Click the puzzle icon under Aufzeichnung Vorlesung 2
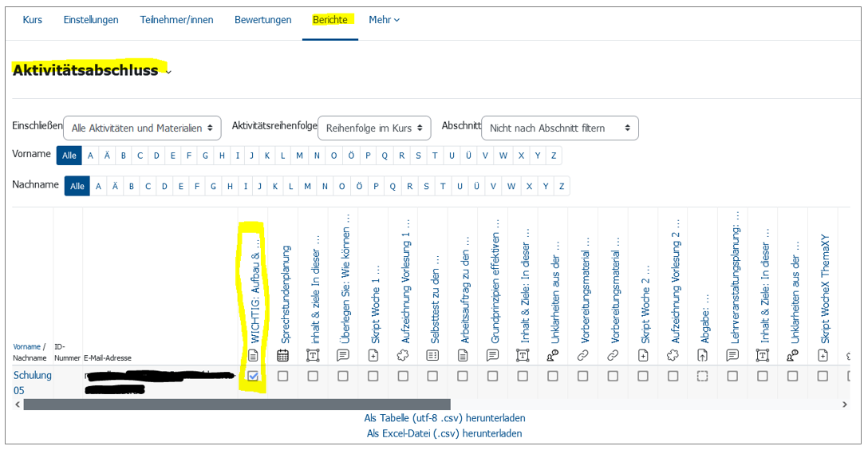 click(x=673, y=355)
